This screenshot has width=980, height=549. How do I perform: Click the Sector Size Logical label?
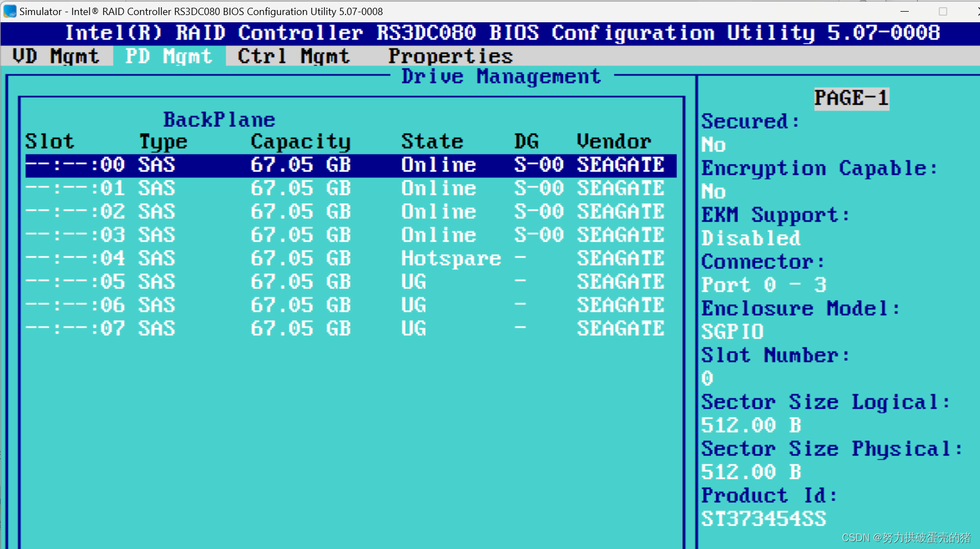pyautogui.click(x=826, y=402)
